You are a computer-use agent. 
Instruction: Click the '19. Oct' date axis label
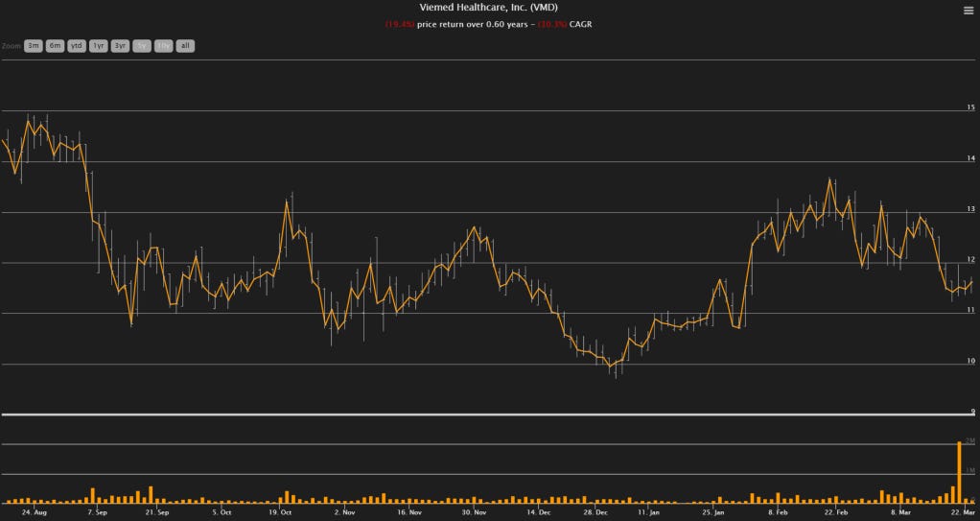[280, 512]
